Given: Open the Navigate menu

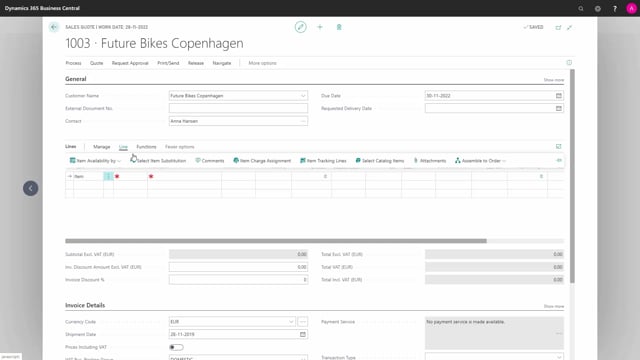Looking at the screenshot, I should pos(222,63).
